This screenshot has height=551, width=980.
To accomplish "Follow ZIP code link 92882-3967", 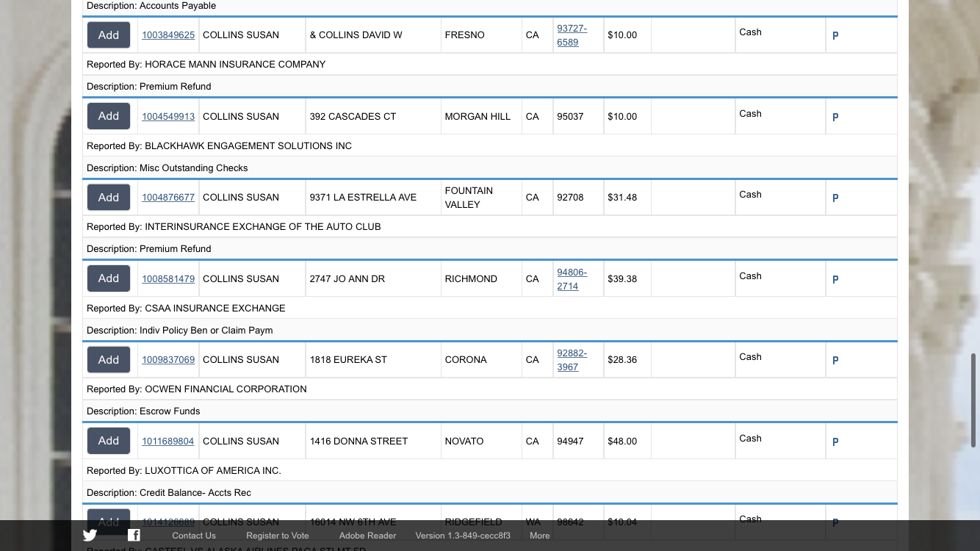I will tap(572, 360).
